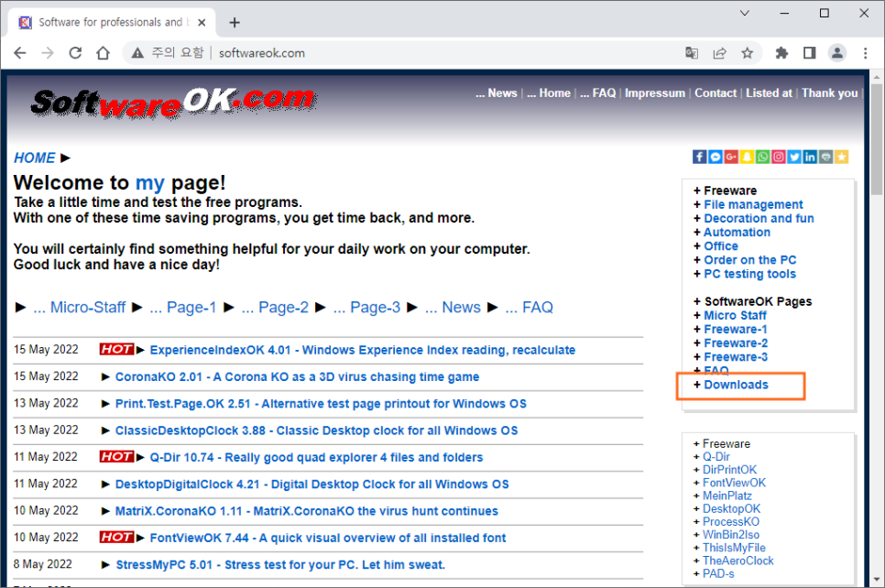Open Q-Dir 10.74 article
The width and height of the screenshot is (885, 588).
pyautogui.click(x=316, y=457)
